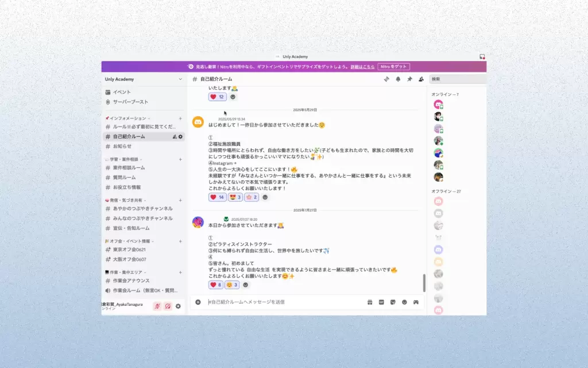
Task: Show pinned messages
Action: tap(409, 79)
